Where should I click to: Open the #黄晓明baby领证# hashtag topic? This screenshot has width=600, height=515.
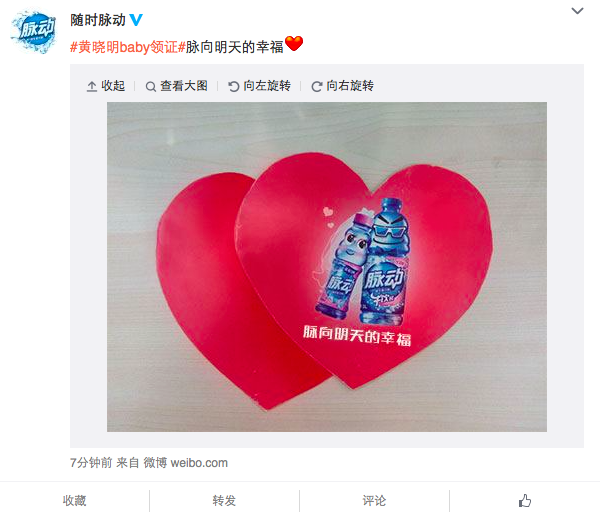point(128,47)
